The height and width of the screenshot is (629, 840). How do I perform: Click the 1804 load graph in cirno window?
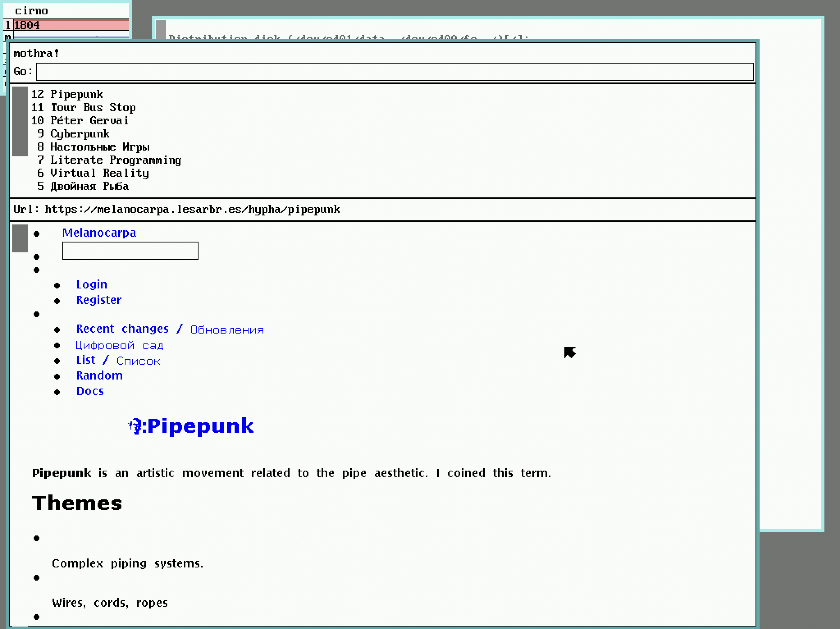[71, 25]
